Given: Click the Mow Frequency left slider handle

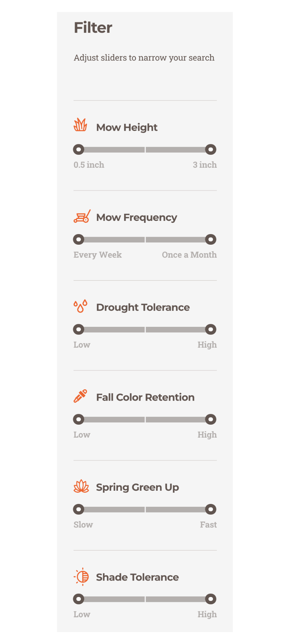Looking at the screenshot, I should 79,239.
